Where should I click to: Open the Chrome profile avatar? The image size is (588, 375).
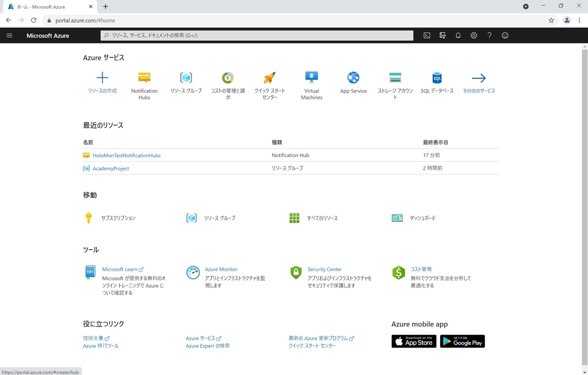[x=567, y=20]
